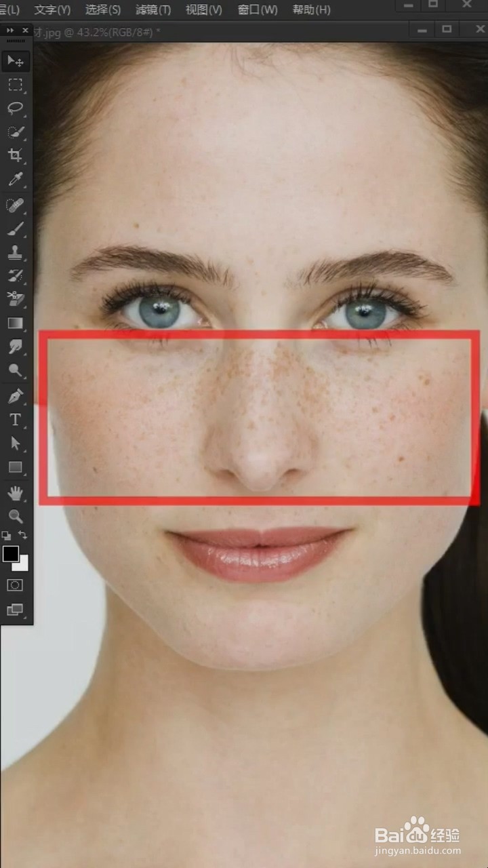Open the 文字(Y) menu
Image resolution: width=488 pixels, height=868 pixels.
pyautogui.click(x=52, y=9)
